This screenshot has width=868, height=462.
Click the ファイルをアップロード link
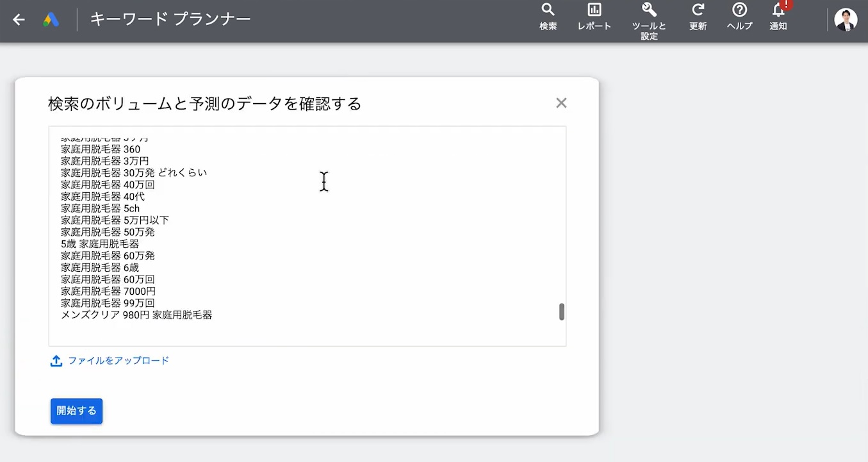[x=119, y=361]
